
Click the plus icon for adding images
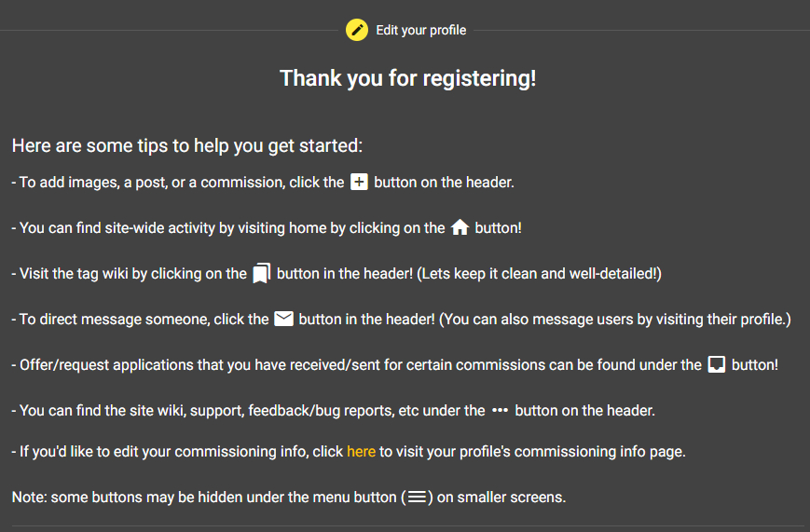pyautogui.click(x=359, y=182)
